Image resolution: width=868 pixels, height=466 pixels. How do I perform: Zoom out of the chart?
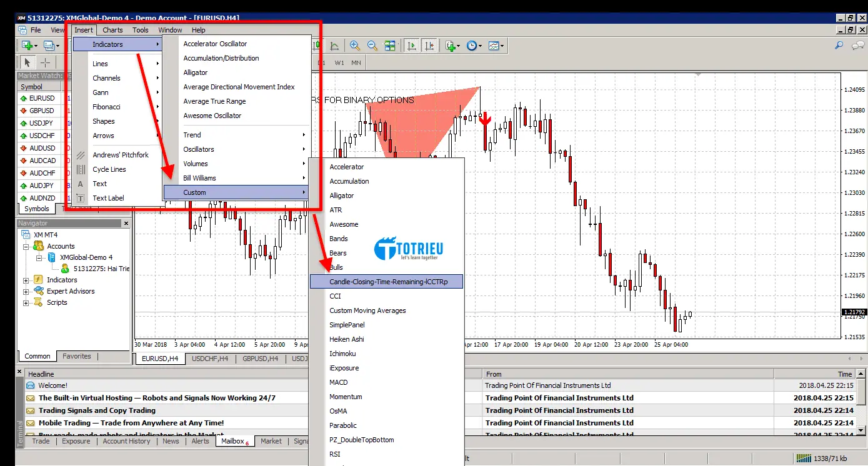(372, 46)
